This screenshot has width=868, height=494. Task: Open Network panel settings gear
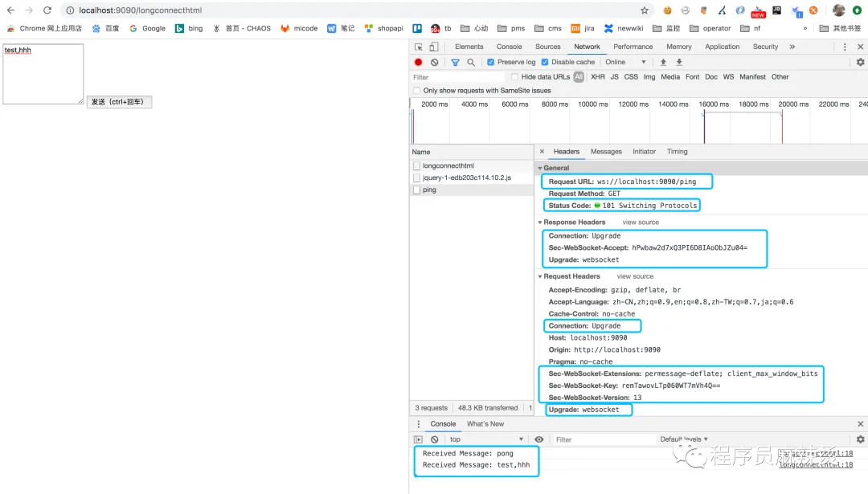tap(860, 62)
